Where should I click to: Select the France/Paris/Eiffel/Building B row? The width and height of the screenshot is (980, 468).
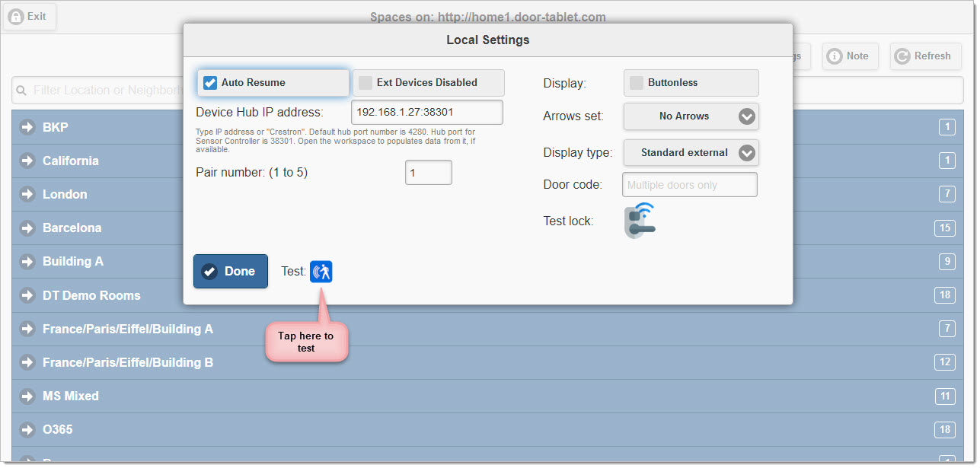point(128,362)
